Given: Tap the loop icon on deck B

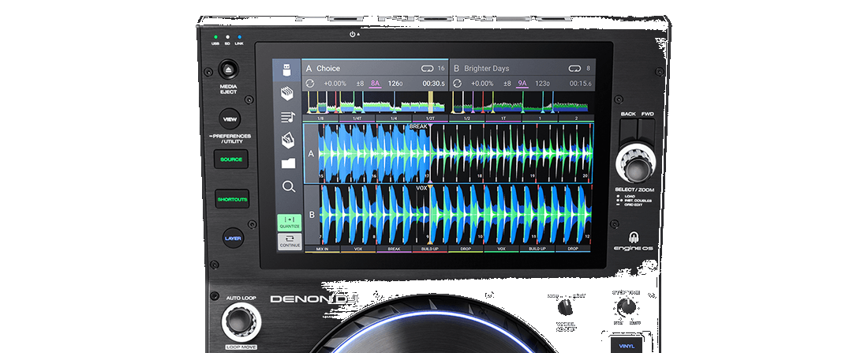Looking at the screenshot, I should (x=574, y=68).
